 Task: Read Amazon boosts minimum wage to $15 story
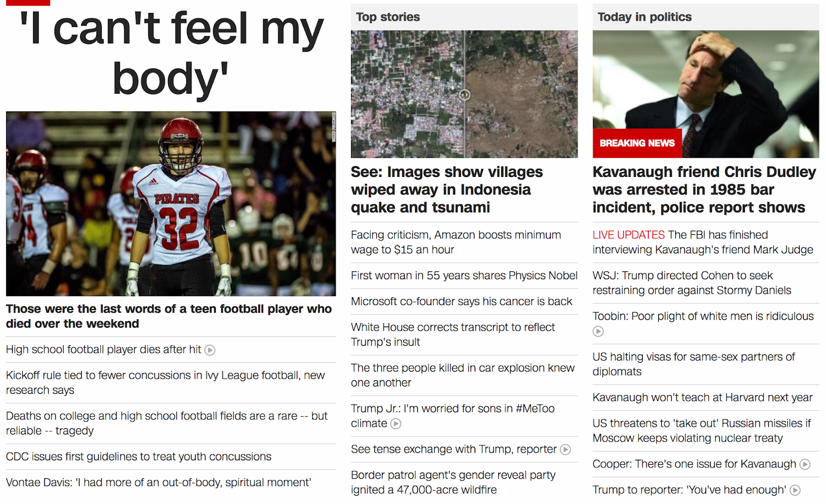point(456,242)
